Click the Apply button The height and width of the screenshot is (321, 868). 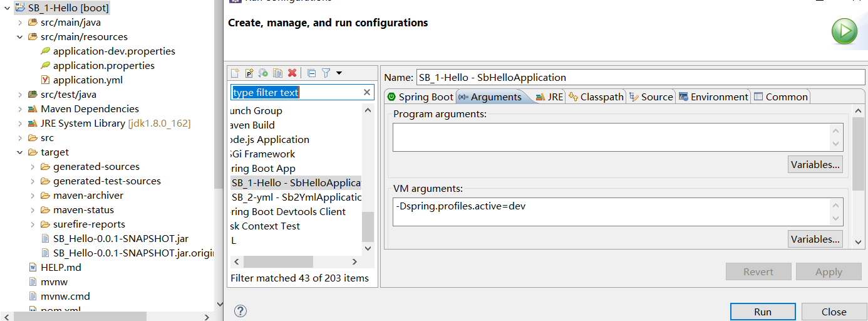(829, 271)
